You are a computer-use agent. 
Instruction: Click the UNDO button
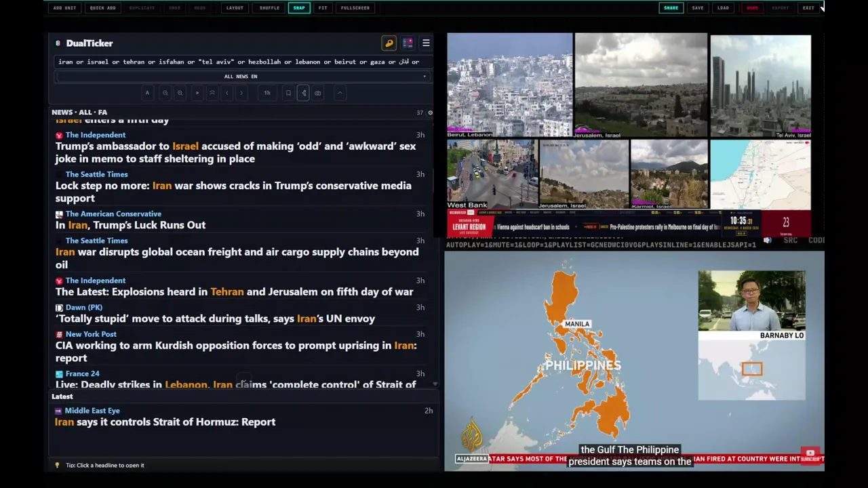(174, 7)
